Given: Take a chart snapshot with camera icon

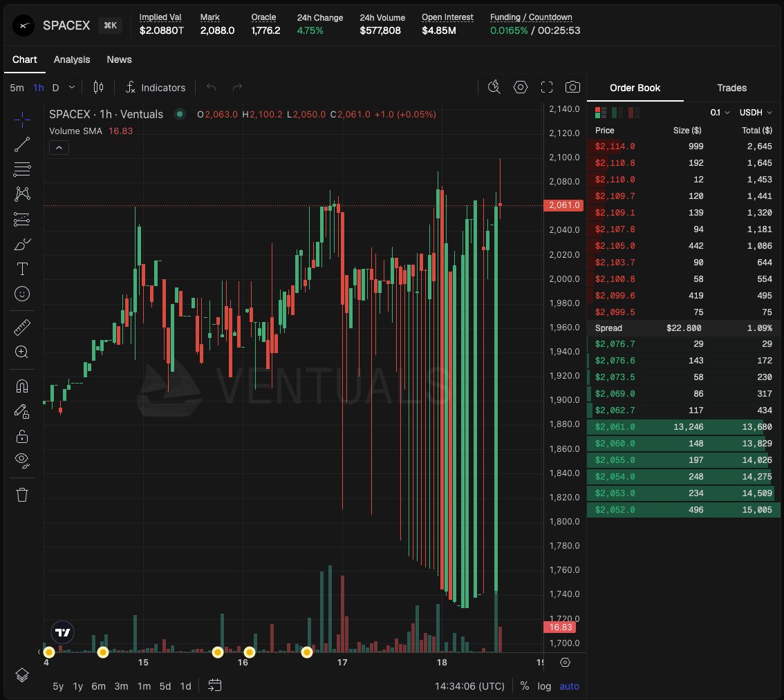Looking at the screenshot, I should click(572, 88).
